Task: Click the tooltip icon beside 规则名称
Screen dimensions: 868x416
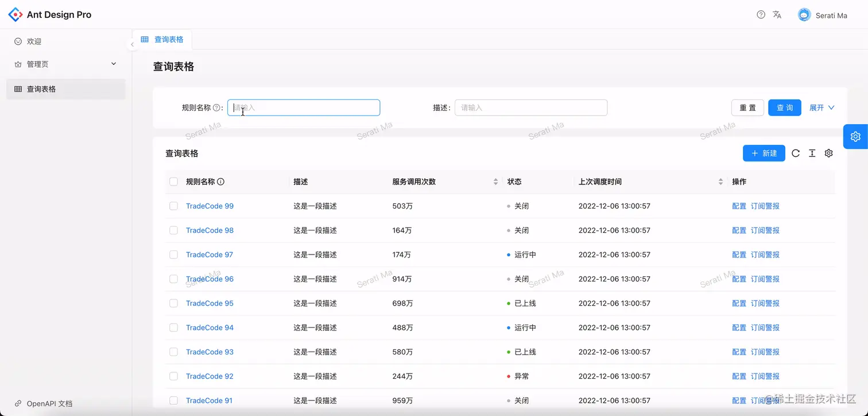Action: [217, 107]
